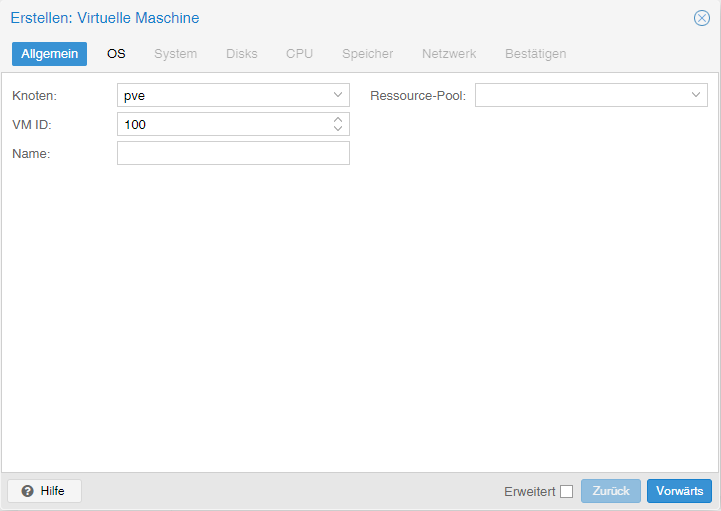Select the Allgemein tab
Screen dimensions: 721x511
coord(49,54)
